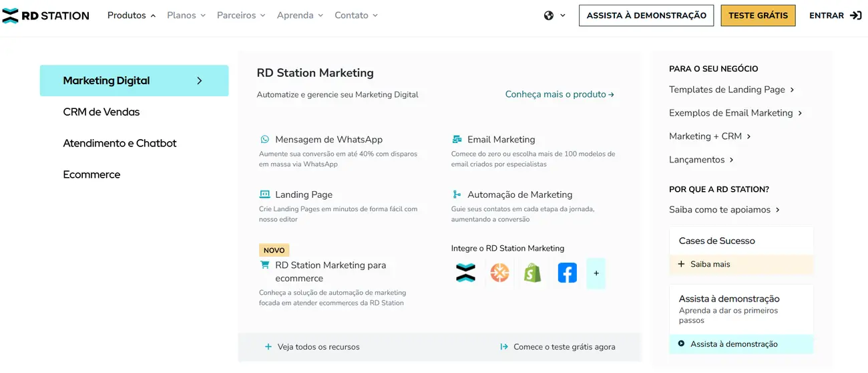Click the Entrar link
This screenshot has width=868, height=373.
(x=827, y=15)
